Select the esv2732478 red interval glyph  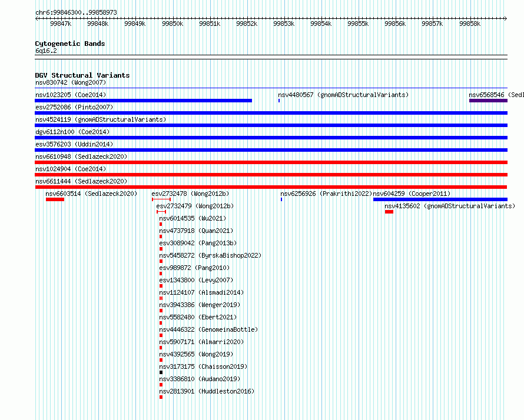point(161,199)
